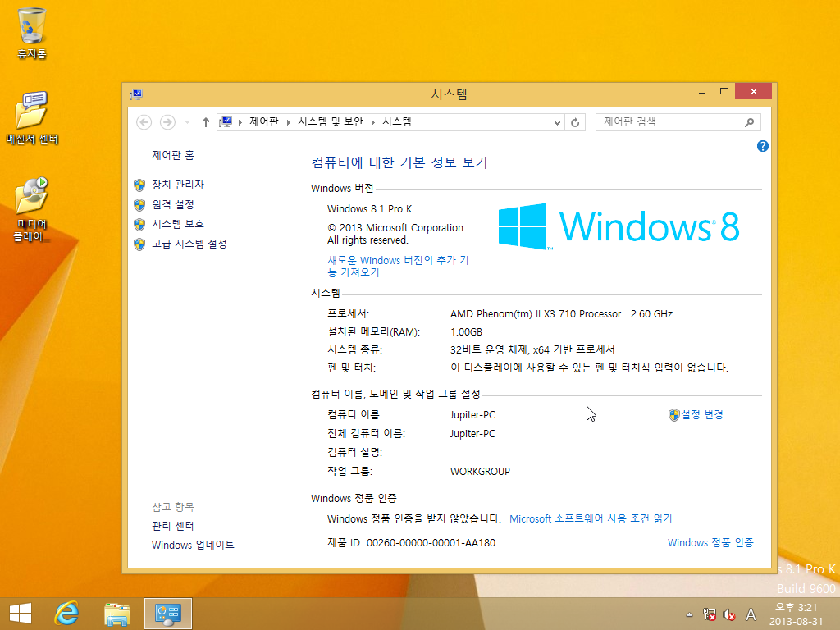Image resolution: width=840 pixels, height=630 pixels.
Task: Click the shield icon beside 설정 변경
Action: click(674, 414)
